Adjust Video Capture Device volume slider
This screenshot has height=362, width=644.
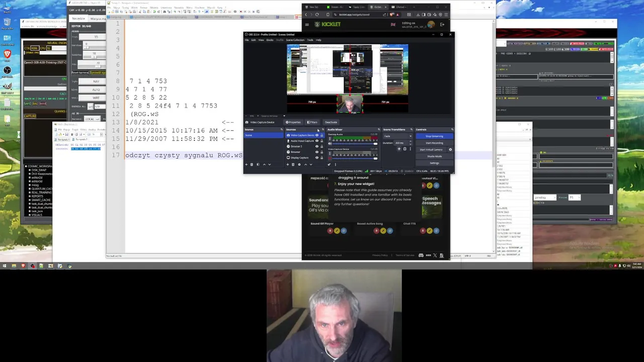(x=355, y=158)
